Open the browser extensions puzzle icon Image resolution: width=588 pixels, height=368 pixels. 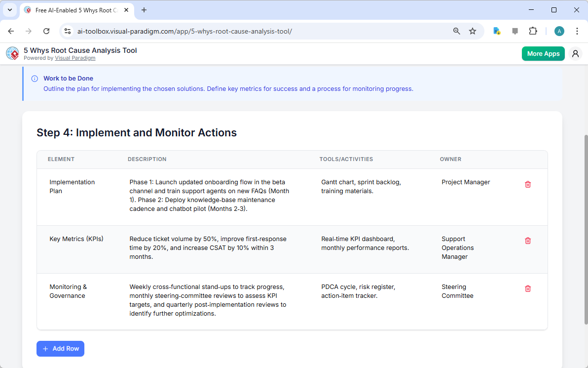tap(533, 31)
